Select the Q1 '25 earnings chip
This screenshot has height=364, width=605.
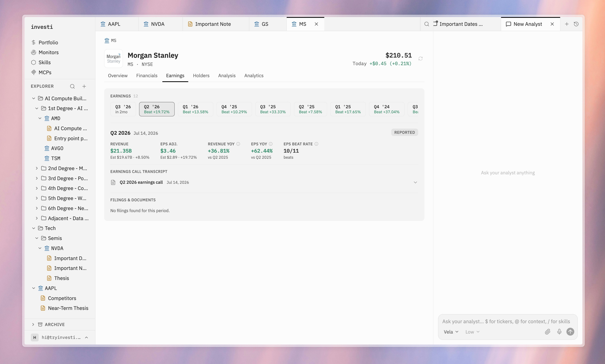pyautogui.click(x=348, y=109)
